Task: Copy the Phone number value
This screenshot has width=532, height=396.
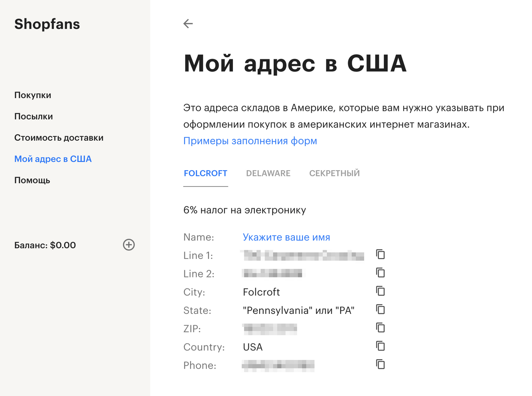Action: 380,364
